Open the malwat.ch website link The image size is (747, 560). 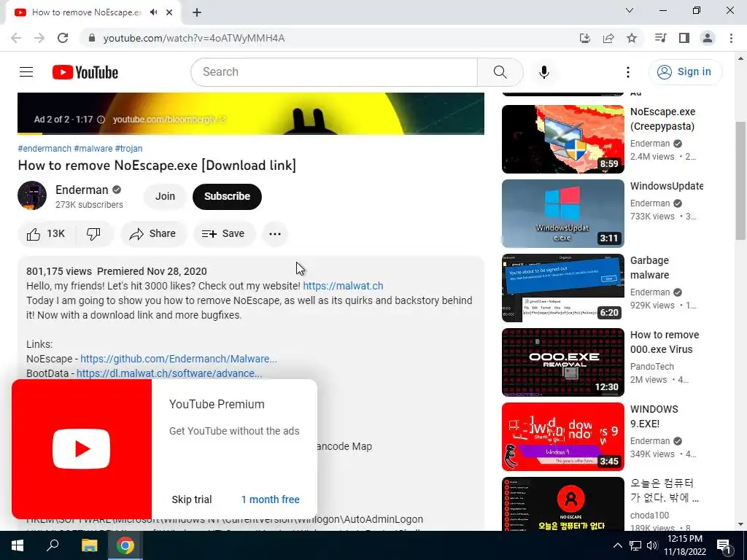(343, 286)
